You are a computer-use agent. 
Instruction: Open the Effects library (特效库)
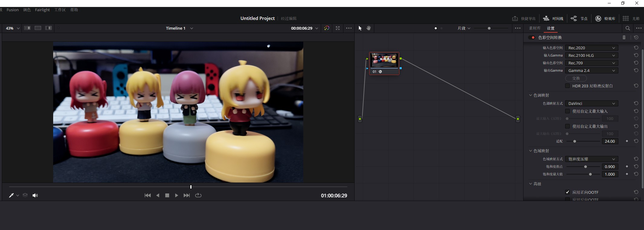605,18
